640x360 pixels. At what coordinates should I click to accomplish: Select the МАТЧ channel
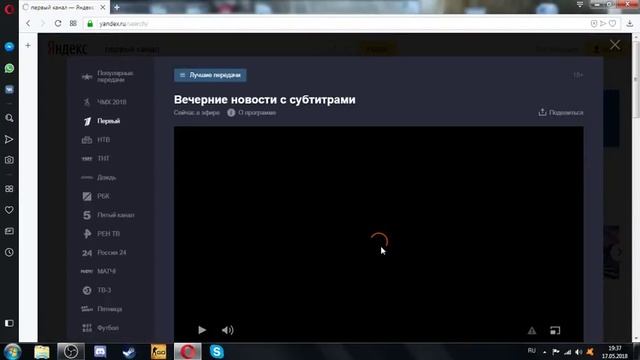tap(99, 271)
